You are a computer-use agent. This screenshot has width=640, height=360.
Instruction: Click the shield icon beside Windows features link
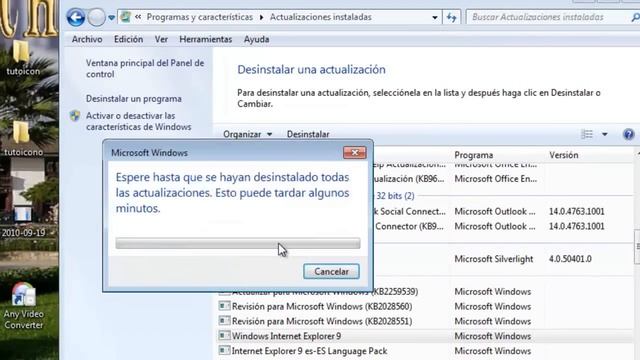[75, 116]
